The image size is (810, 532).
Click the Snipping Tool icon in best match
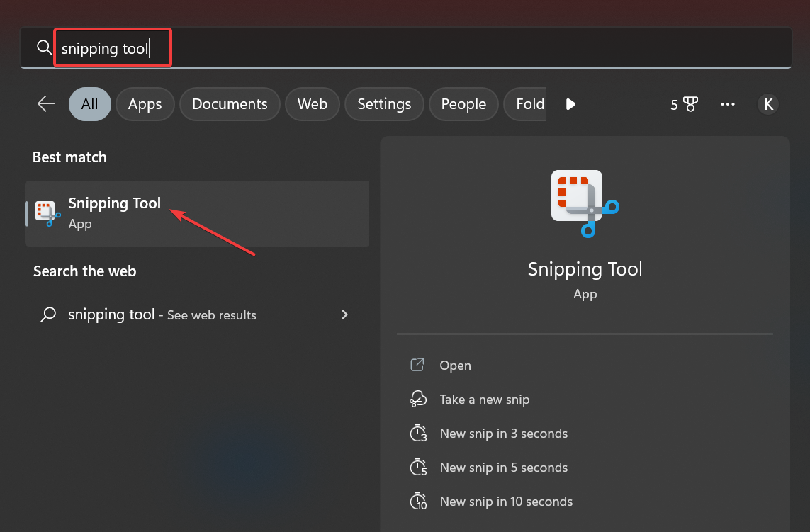tap(47, 213)
